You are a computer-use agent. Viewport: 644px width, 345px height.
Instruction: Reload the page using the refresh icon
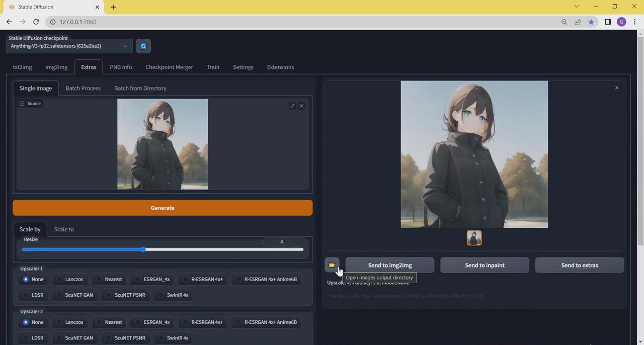tap(36, 22)
